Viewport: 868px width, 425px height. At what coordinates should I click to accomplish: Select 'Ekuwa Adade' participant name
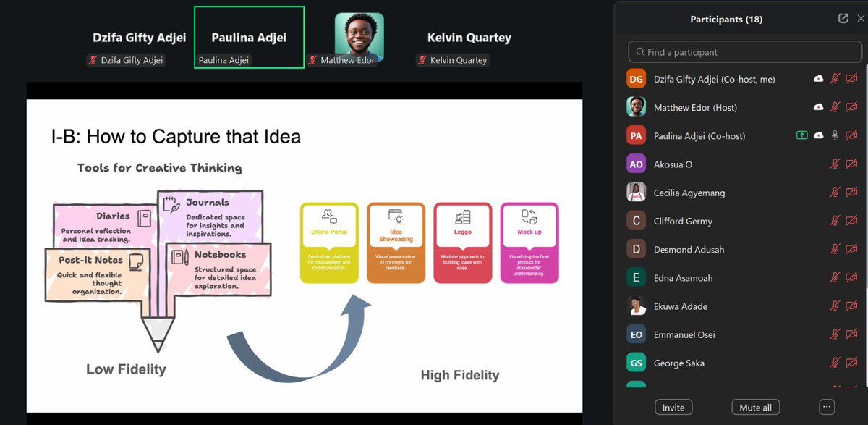point(681,306)
